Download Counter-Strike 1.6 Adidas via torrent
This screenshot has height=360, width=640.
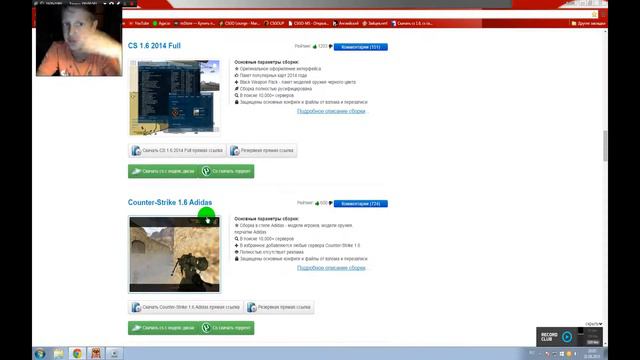click(x=227, y=328)
